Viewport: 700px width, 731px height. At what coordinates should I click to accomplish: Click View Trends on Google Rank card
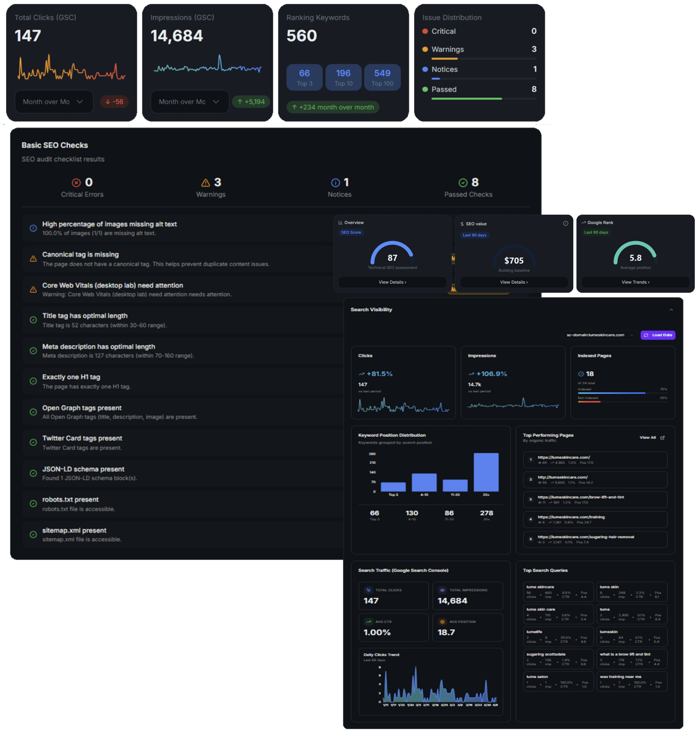(635, 282)
